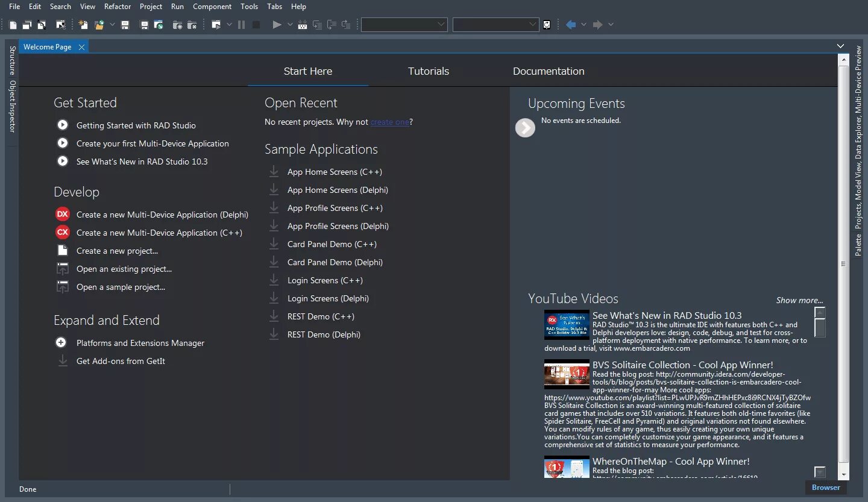Click the main vertical scrollbar on the right
Viewport: 868px width, 502px height.
click(x=843, y=263)
